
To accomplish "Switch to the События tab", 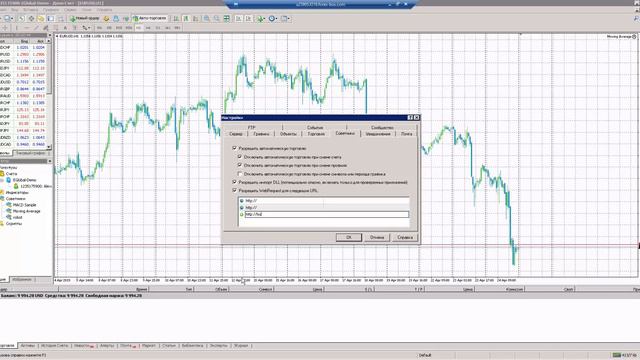I will point(315,127).
